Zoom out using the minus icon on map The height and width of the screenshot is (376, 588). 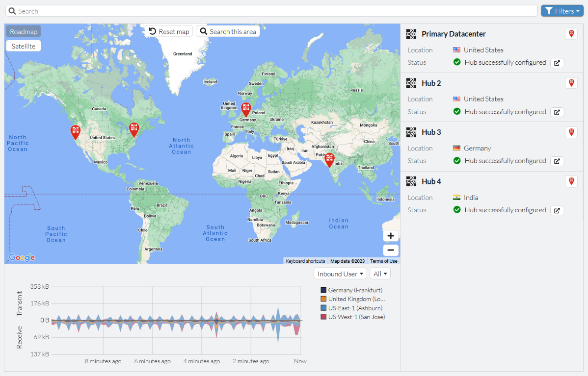coord(391,250)
